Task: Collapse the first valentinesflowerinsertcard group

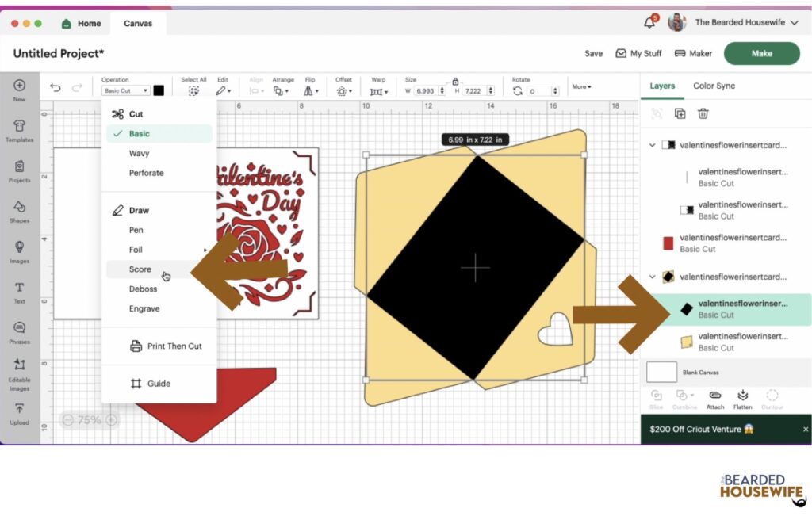Action: coord(653,145)
